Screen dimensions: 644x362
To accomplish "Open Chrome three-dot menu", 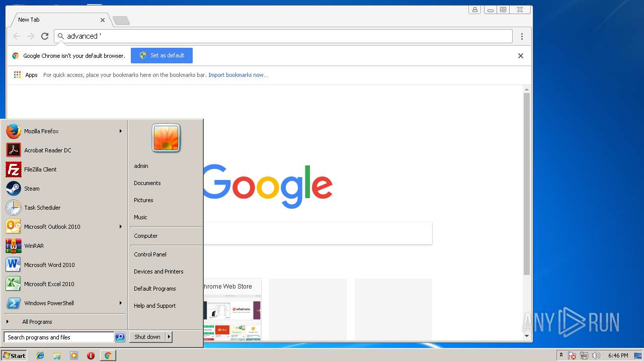I will (x=522, y=36).
